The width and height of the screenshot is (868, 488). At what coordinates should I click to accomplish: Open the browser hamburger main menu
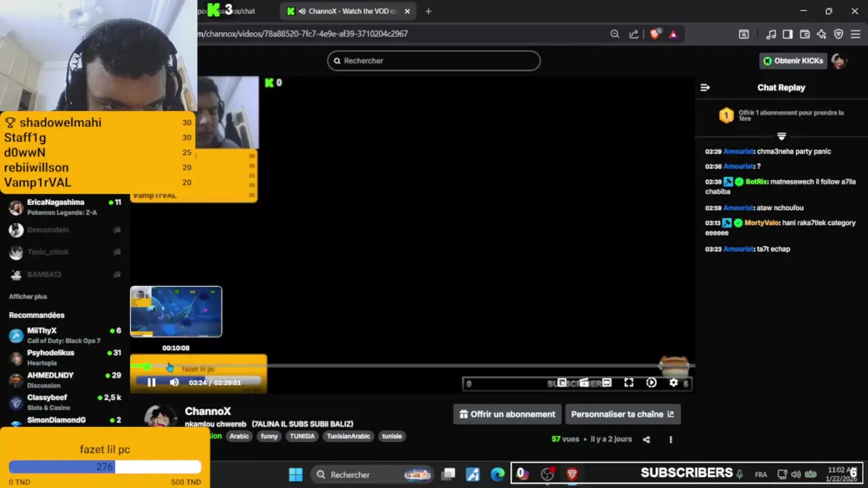click(x=855, y=34)
